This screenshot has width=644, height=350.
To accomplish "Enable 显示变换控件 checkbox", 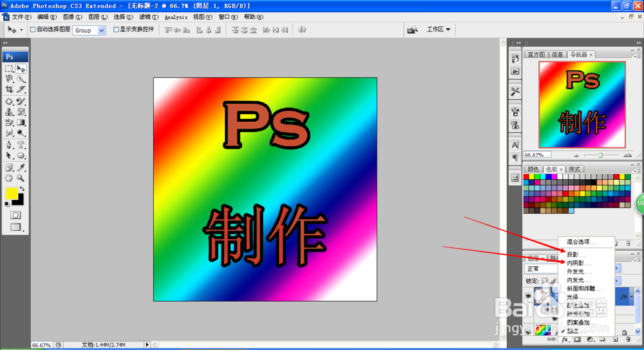I will [x=116, y=30].
